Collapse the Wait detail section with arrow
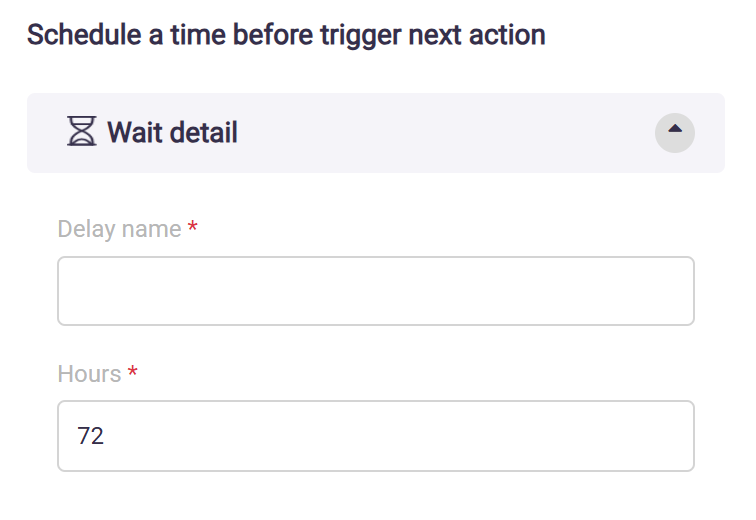Image resolution: width=756 pixels, height=520 pixels. [x=674, y=132]
